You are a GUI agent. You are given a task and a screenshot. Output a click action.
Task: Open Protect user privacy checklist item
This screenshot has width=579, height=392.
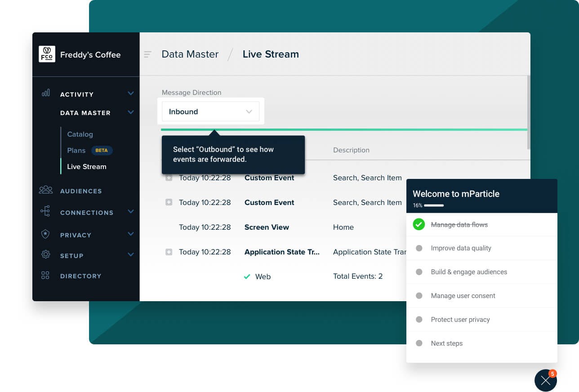click(482, 320)
